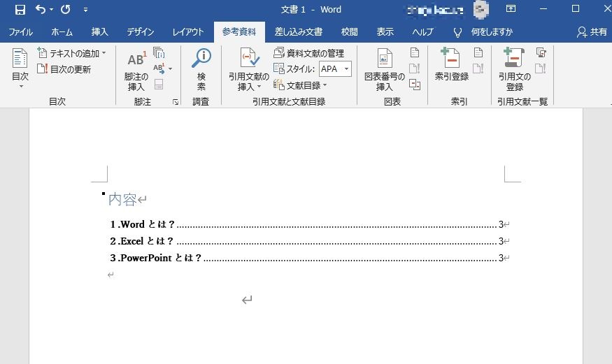Open the 脚注 group dialog launcher
Viewport: 612px width, 364px height.
176,102
